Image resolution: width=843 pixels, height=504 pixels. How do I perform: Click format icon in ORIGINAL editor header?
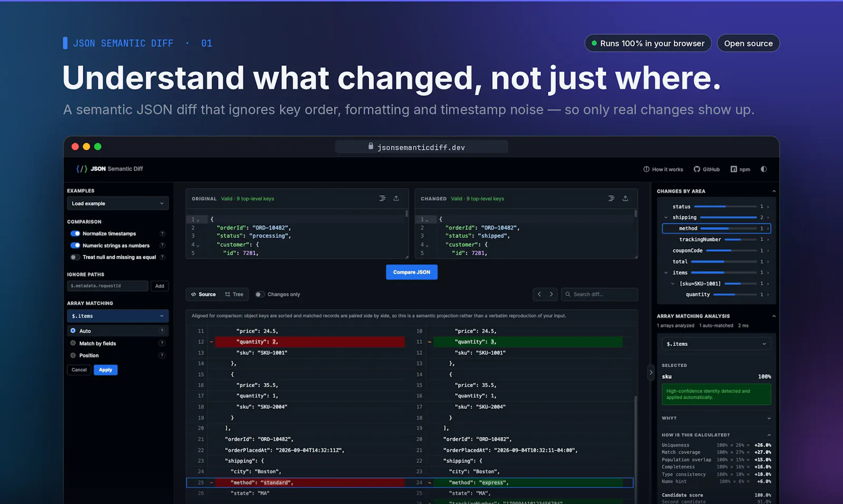point(383,199)
